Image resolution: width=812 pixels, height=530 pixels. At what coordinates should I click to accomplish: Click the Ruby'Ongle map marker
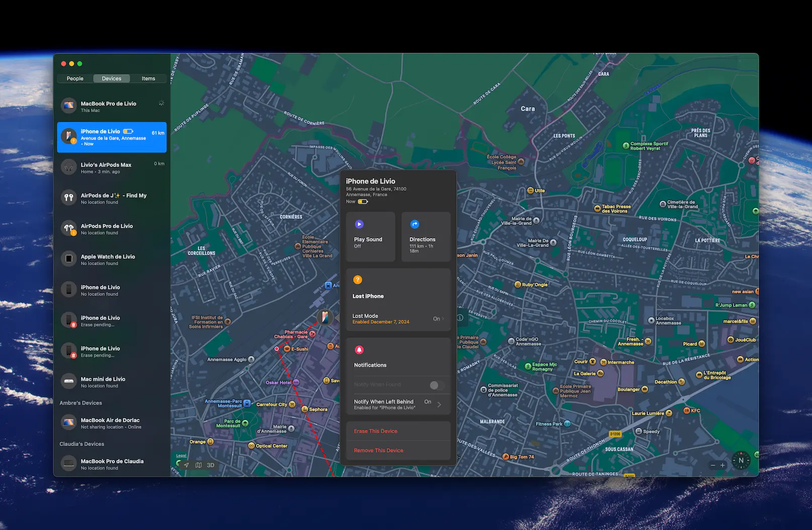click(x=518, y=284)
